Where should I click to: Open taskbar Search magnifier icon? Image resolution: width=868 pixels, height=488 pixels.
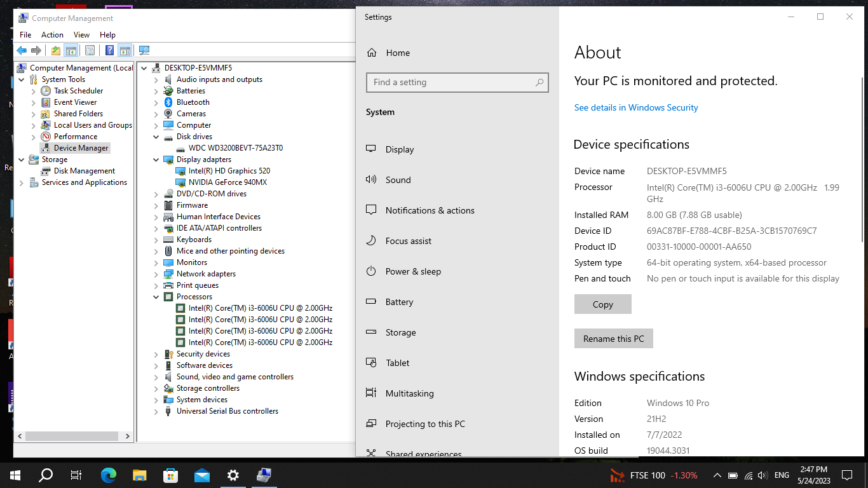[46, 475]
